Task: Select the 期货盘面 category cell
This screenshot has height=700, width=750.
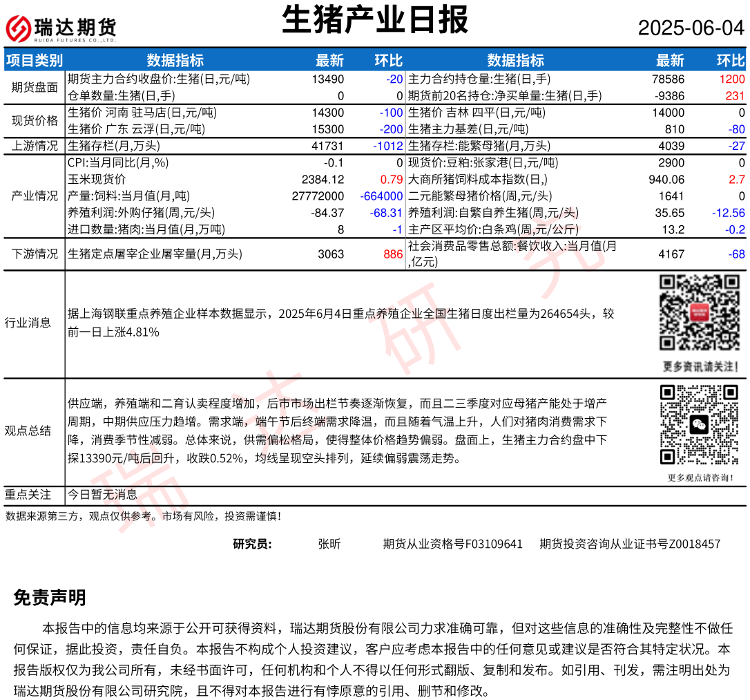Action: coord(35,87)
